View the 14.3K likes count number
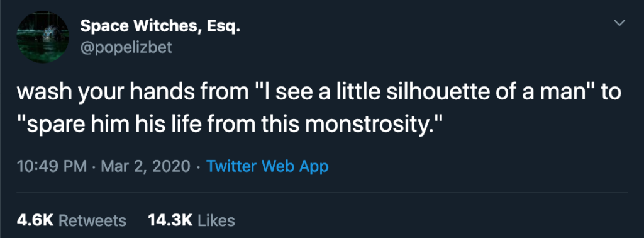The image size is (644, 238). coord(170,220)
